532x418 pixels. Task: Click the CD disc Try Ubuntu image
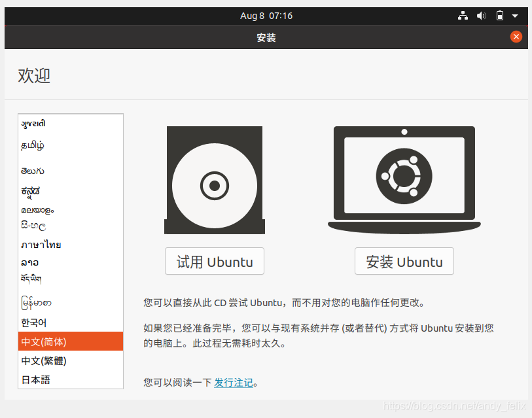coord(215,180)
